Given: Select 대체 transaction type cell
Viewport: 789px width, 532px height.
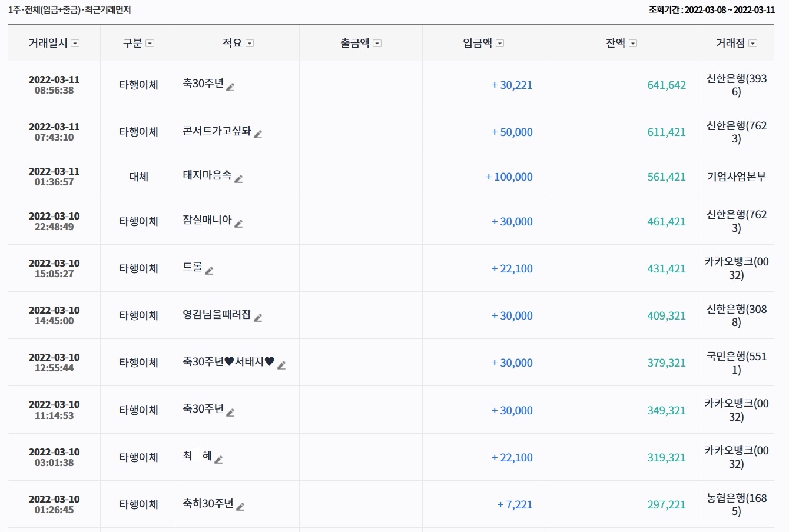Looking at the screenshot, I should click(x=138, y=177).
